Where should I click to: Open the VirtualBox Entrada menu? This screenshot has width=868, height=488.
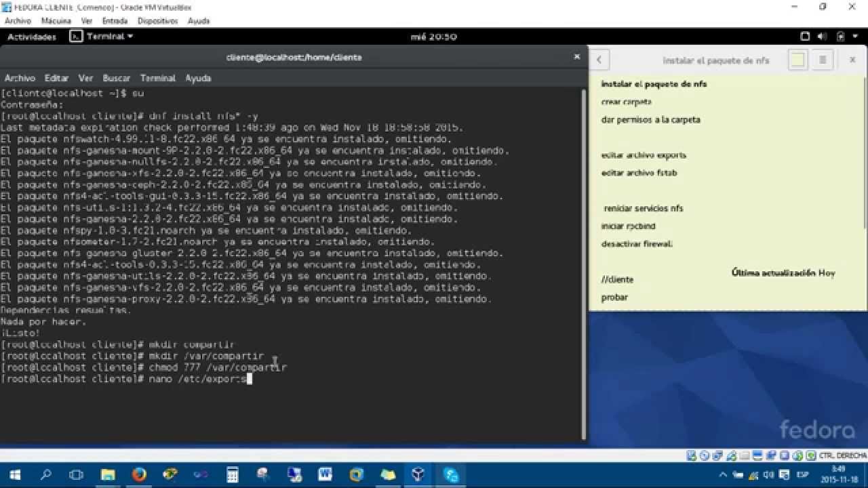pyautogui.click(x=115, y=21)
